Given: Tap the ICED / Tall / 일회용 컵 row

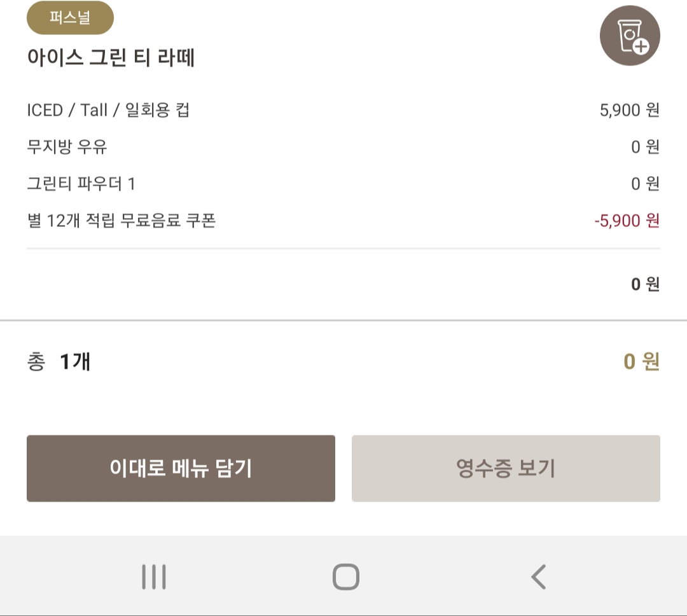Looking at the screenshot, I should (343, 110).
